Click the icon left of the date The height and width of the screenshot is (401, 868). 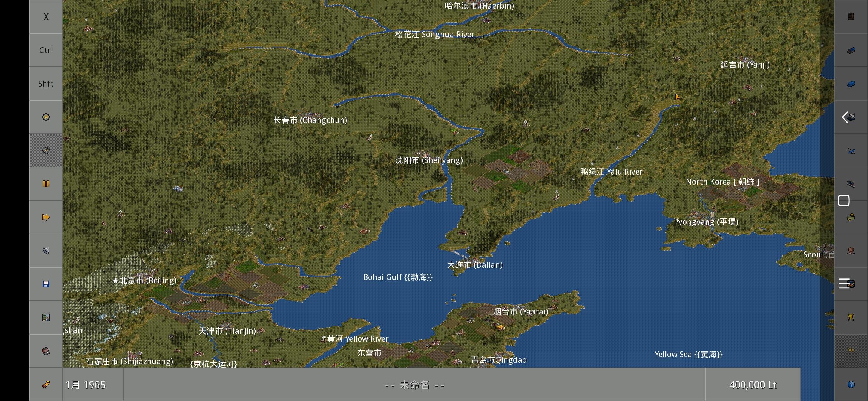click(x=46, y=384)
